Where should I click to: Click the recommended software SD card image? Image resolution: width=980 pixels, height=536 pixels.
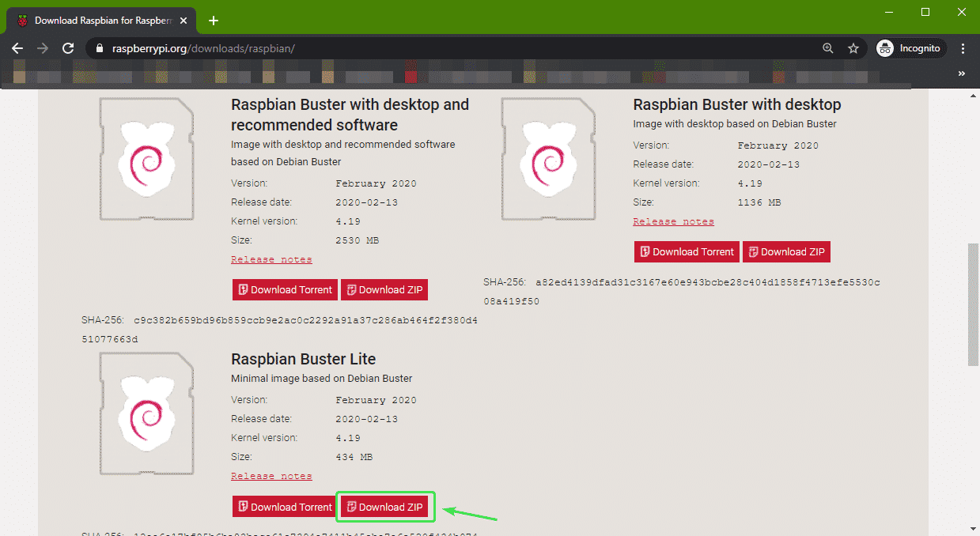click(x=146, y=159)
